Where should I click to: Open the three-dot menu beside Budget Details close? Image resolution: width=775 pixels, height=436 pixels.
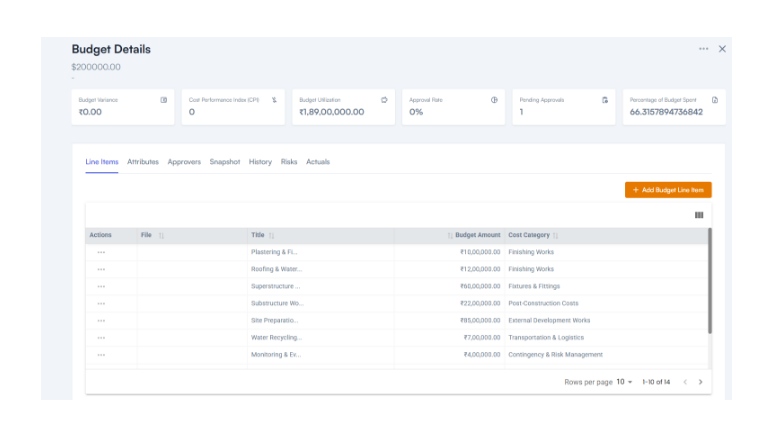tap(703, 49)
